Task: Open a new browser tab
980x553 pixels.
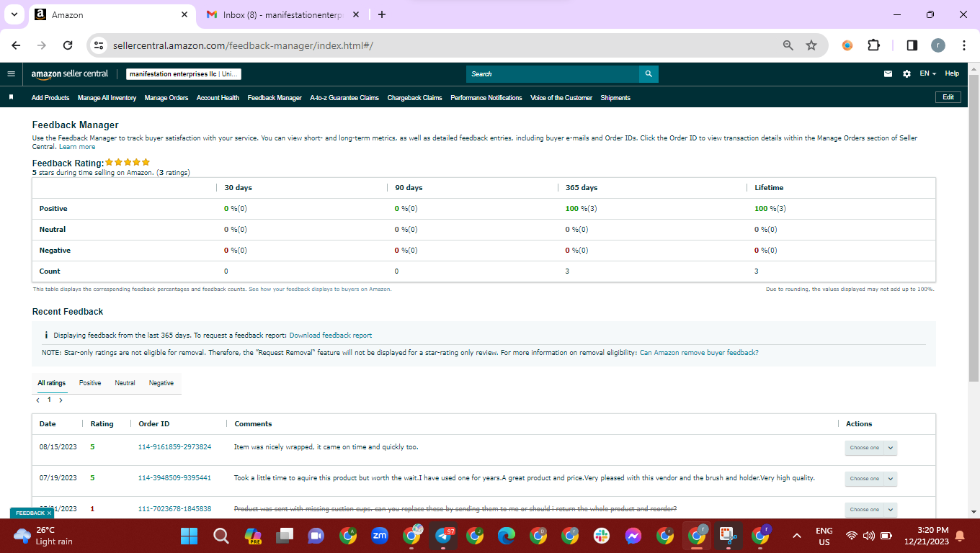Action: pos(382,14)
